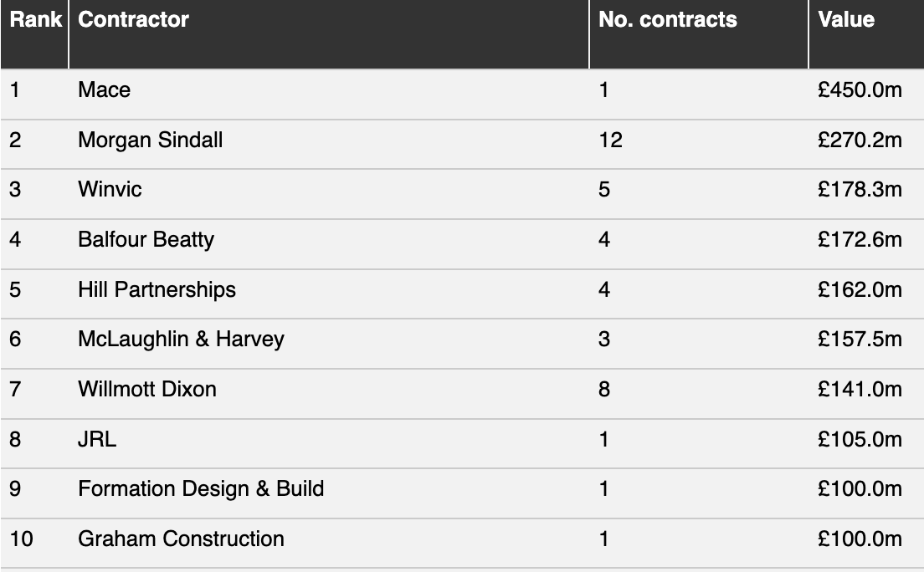Select the Willmott Dixon cell
The width and height of the screenshot is (924, 572).
point(146,389)
